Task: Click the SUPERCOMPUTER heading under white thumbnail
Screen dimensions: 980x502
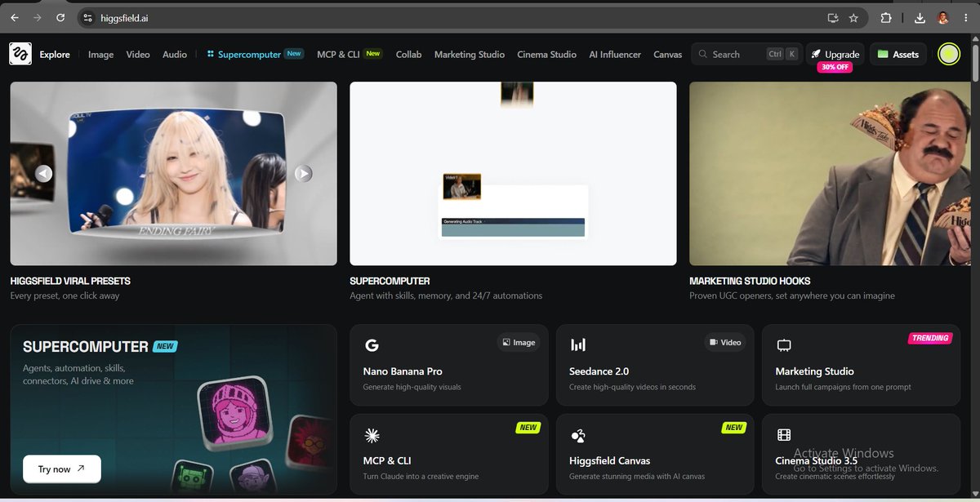Action: [x=390, y=281]
